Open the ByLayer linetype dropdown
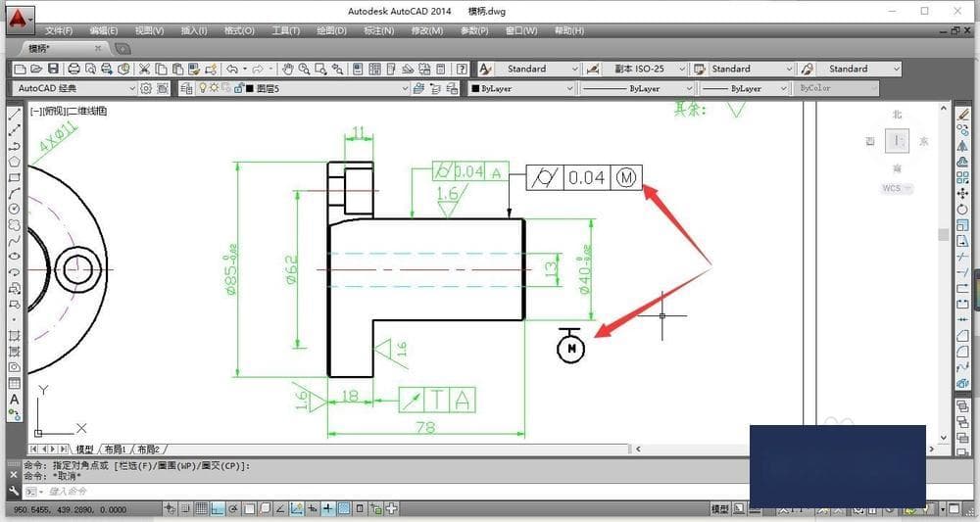Image resolution: width=980 pixels, height=522 pixels. (x=637, y=89)
